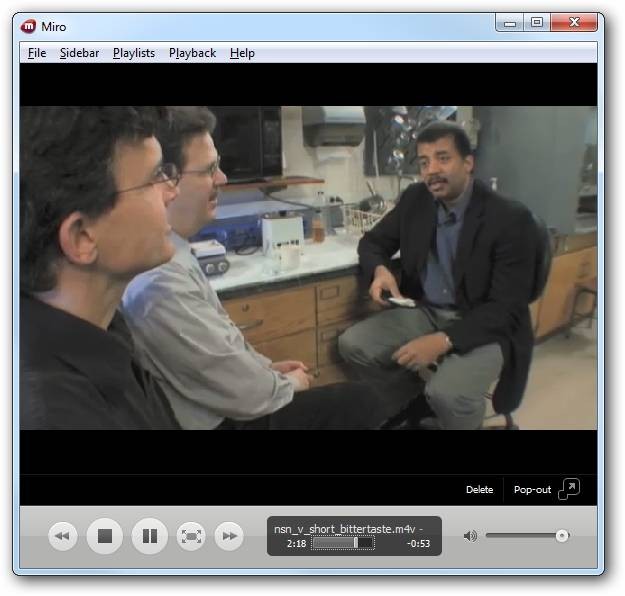Click the Pop-out text label
This screenshot has width=625, height=596.
532,490
